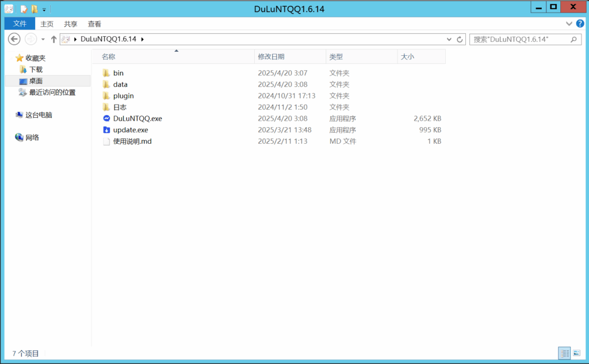The height and width of the screenshot is (364, 589).
Task: Open the 共享 ribbon tab
Action: (x=71, y=24)
